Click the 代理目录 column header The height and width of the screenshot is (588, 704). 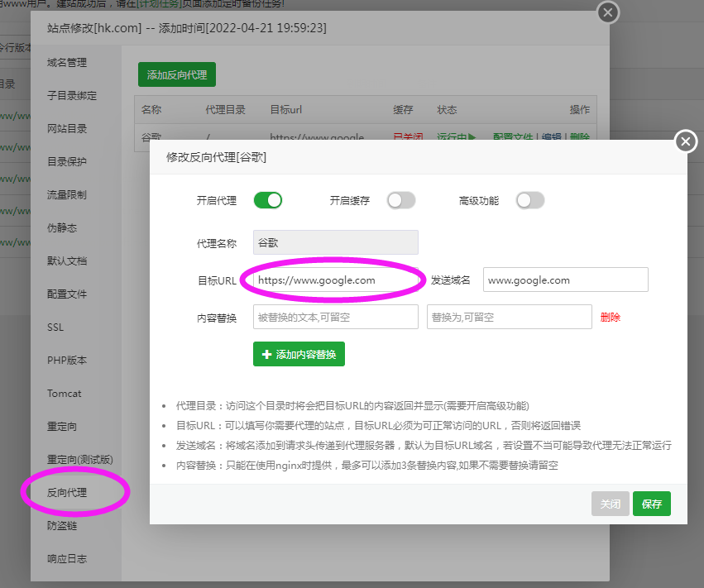(x=225, y=110)
